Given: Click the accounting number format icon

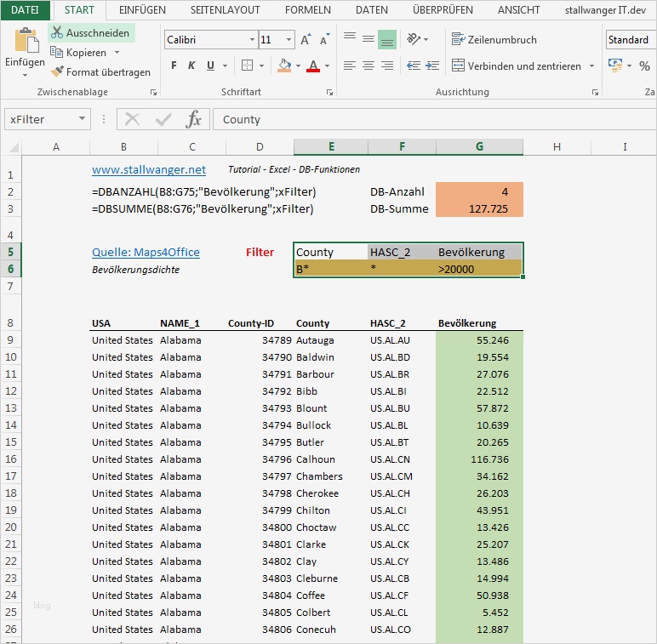Looking at the screenshot, I should 615,66.
